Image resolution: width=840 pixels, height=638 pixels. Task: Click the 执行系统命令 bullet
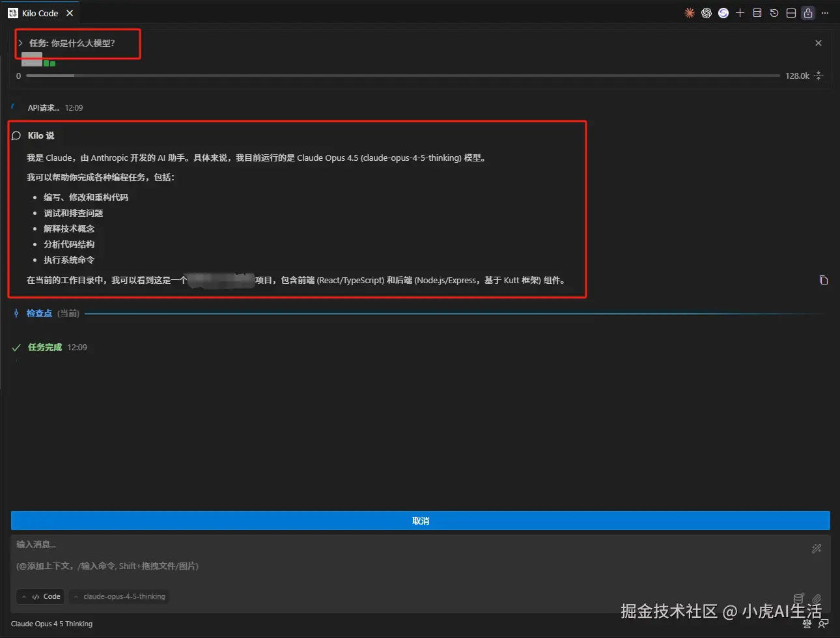click(x=69, y=260)
